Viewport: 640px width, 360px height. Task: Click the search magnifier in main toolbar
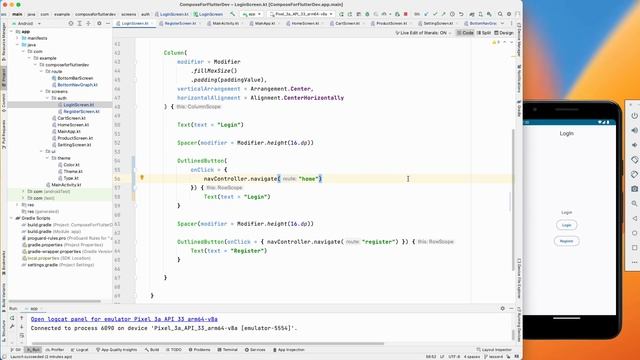[500, 14]
